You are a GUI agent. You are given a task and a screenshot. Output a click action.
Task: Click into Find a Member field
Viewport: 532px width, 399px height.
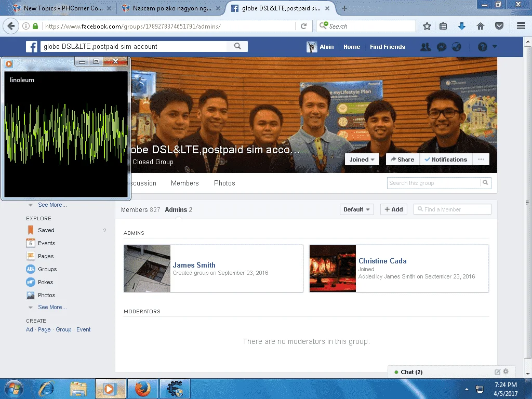[x=453, y=209]
